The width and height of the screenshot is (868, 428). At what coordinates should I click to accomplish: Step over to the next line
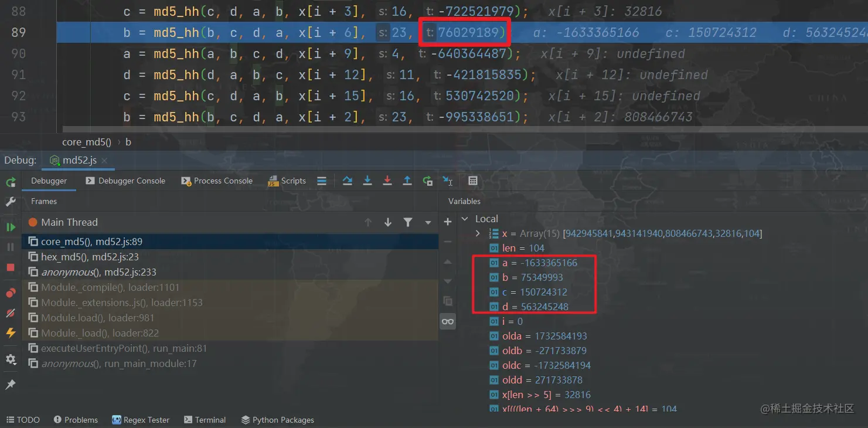click(348, 181)
